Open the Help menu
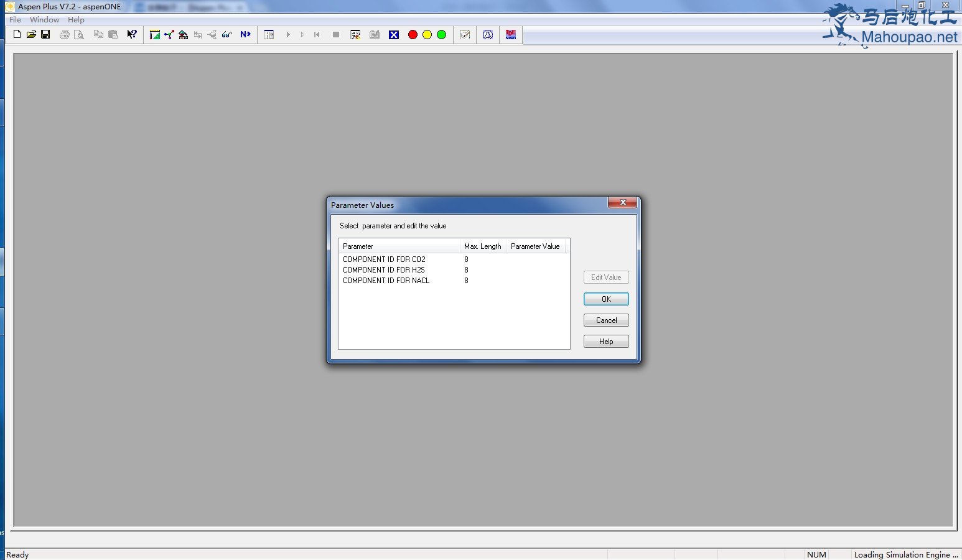This screenshot has height=560, width=962. pos(76,20)
